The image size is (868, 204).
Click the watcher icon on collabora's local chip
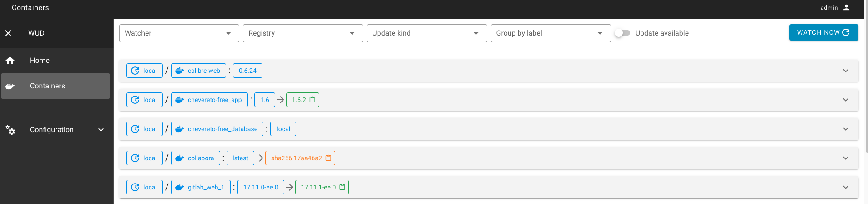135,158
